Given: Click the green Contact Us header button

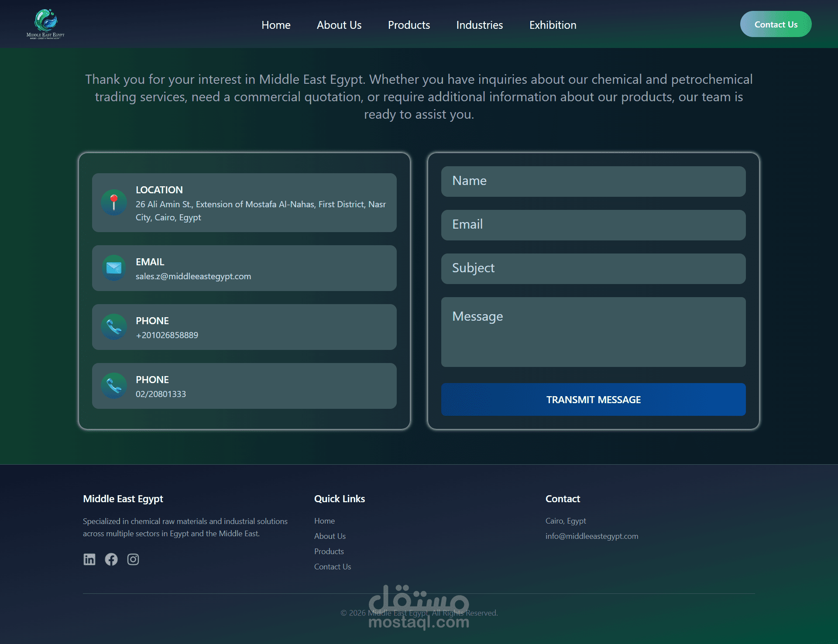Looking at the screenshot, I should click(776, 24).
